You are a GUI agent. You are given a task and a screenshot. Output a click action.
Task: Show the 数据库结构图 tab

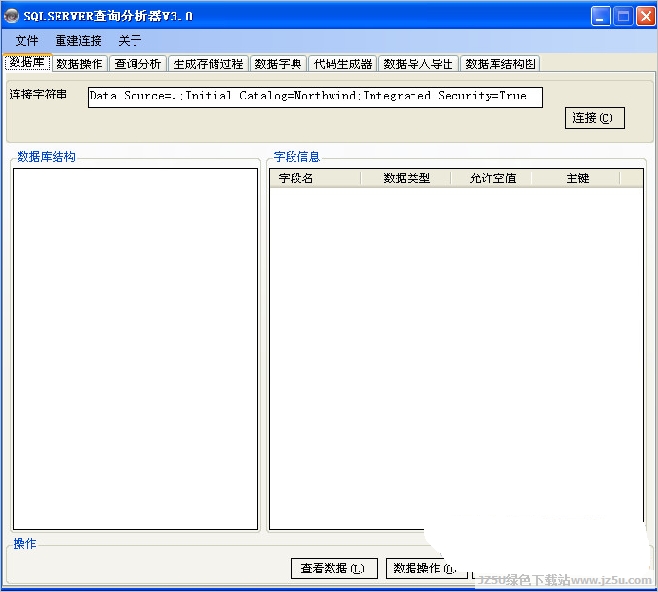pyautogui.click(x=500, y=64)
